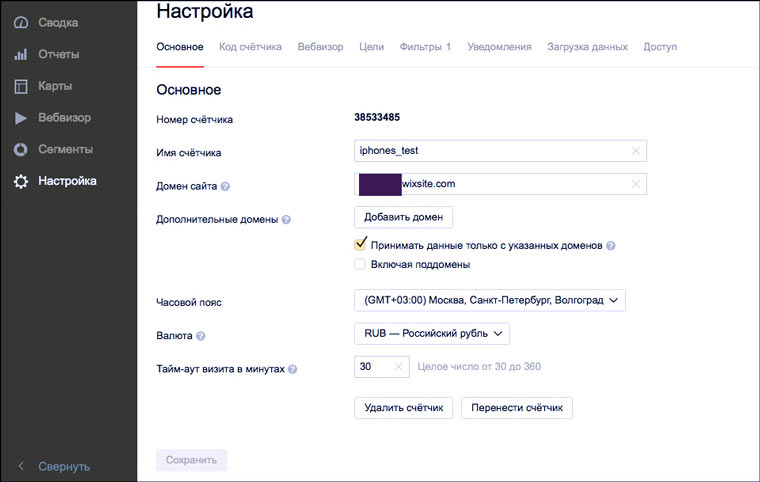The image size is (760, 482).
Task: Open help icon next to Дополнительные домены
Action: [x=286, y=220]
